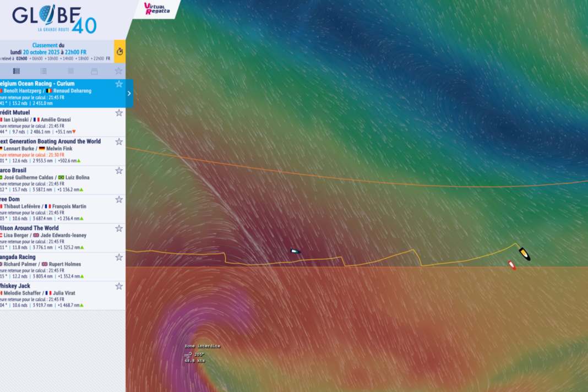Collapse the ranking panel with chevron arrow
The image size is (588, 392).
pos(129,93)
